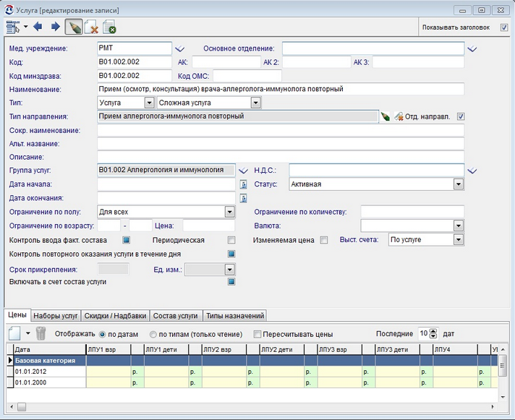Click the Сокр. наименование input field
515x420 pixels.
tap(281, 130)
